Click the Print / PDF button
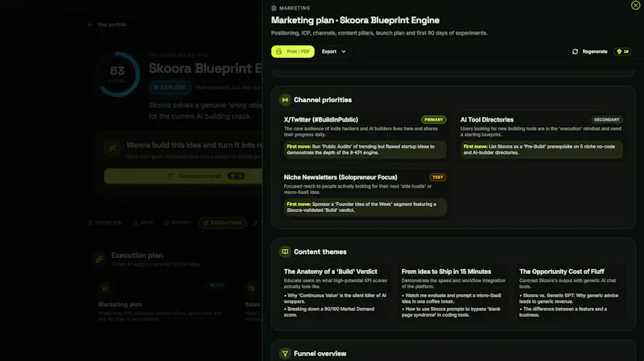This screenshot has height=361, width=644. (x=292, y=52)
